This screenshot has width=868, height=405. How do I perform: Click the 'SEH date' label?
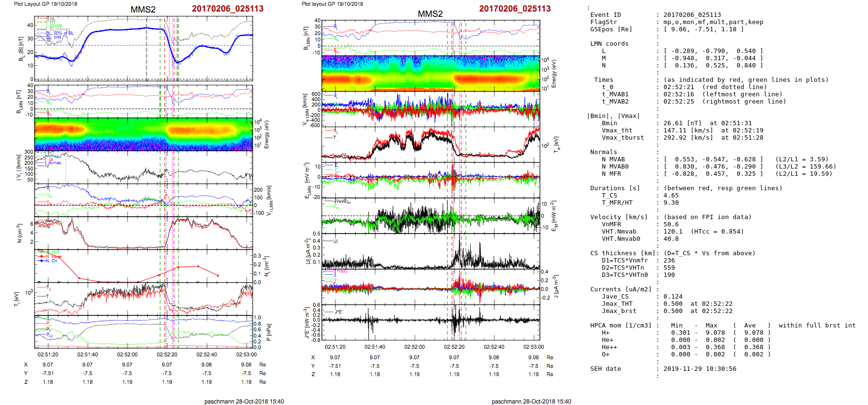point(605,369)
